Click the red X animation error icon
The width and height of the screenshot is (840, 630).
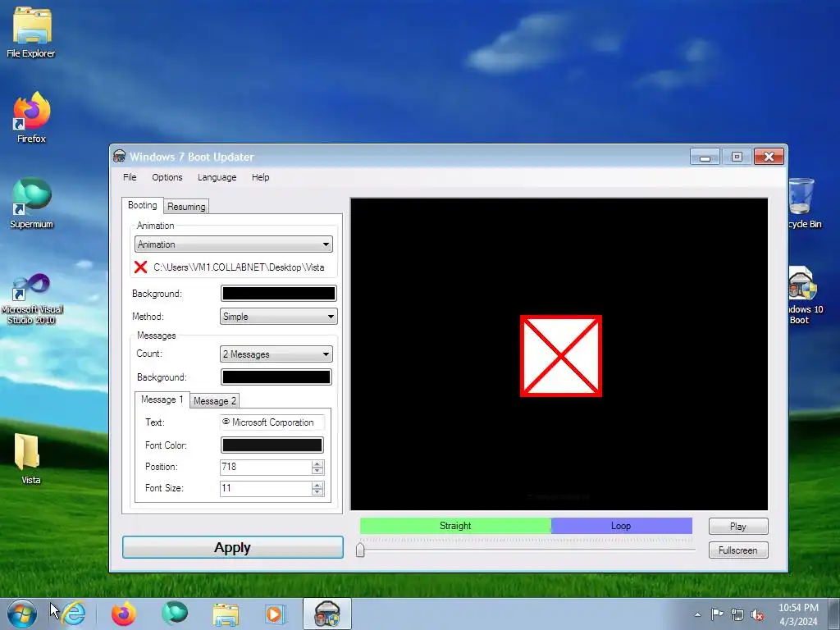point(140,267)
